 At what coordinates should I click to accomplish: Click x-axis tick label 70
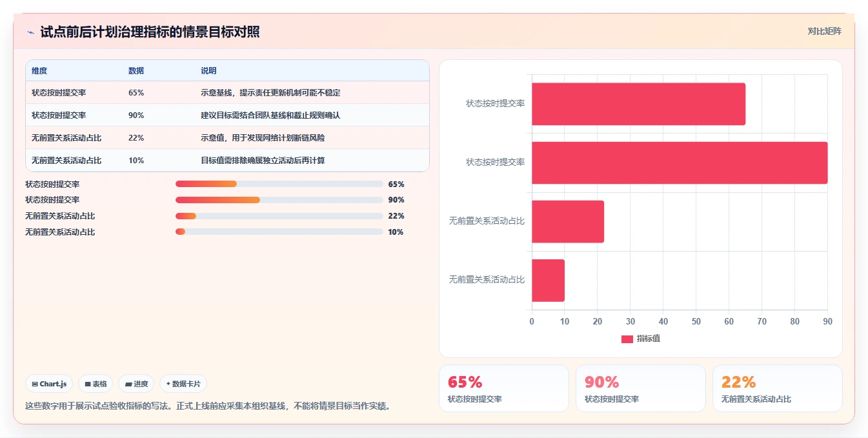[x=762, y=321]
